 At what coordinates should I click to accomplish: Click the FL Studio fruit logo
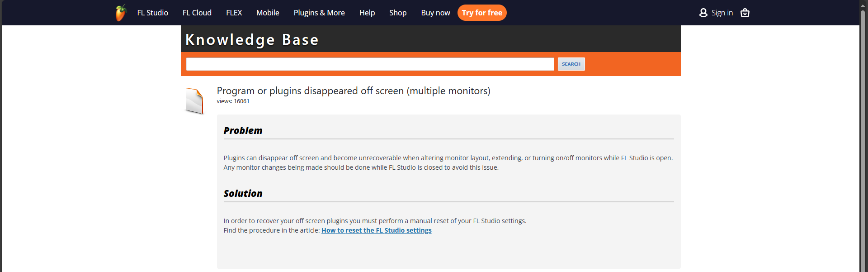click(x=120, y=13)
